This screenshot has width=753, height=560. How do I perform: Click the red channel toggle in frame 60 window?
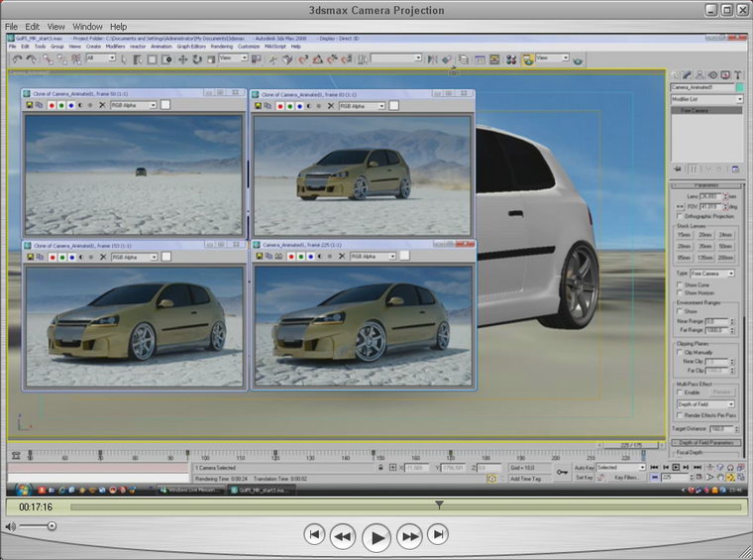[x=51, y=104]
